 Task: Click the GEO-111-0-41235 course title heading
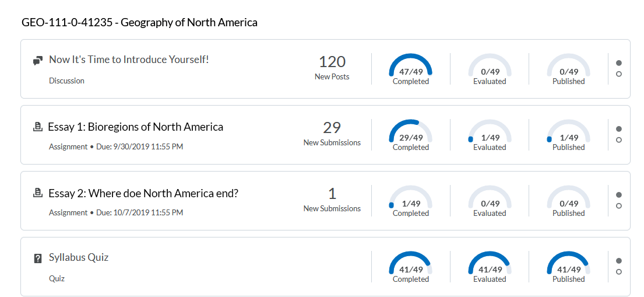tap(139, 23)
